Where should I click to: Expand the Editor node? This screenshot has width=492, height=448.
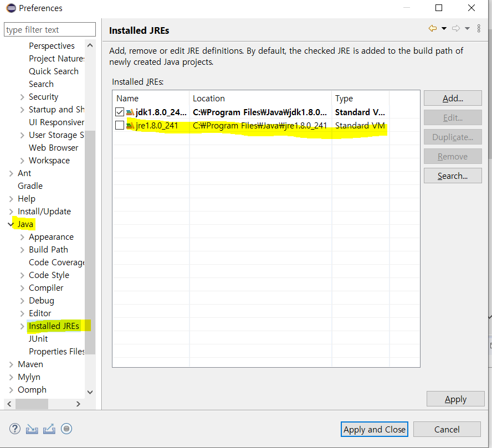(x=22, y=313)
